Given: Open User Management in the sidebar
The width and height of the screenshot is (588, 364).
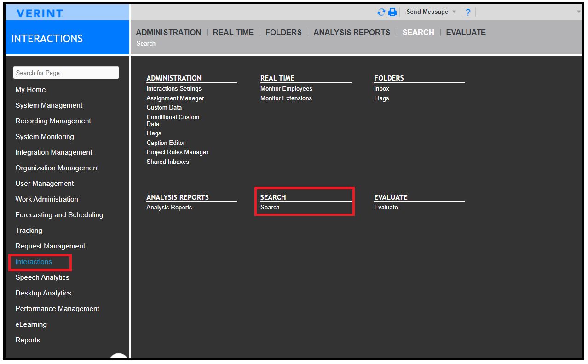Looking at the screenshot, I should pyautogui.click(x=45, y=184).
